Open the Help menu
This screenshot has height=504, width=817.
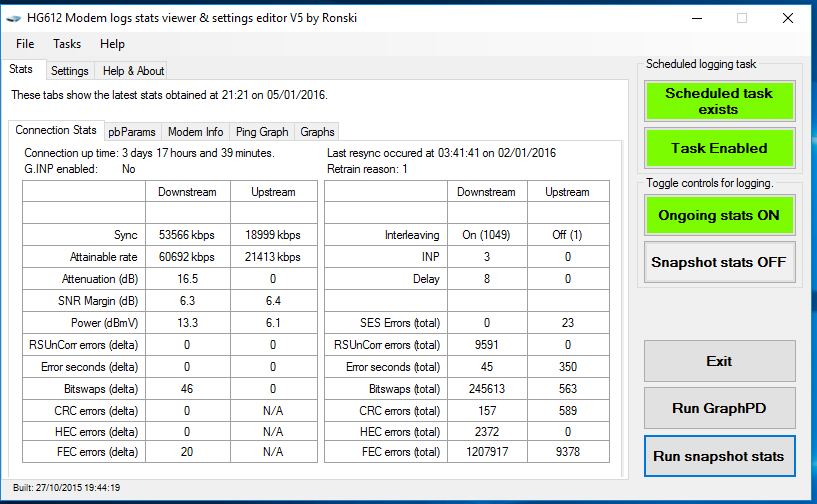pos(112,44)
